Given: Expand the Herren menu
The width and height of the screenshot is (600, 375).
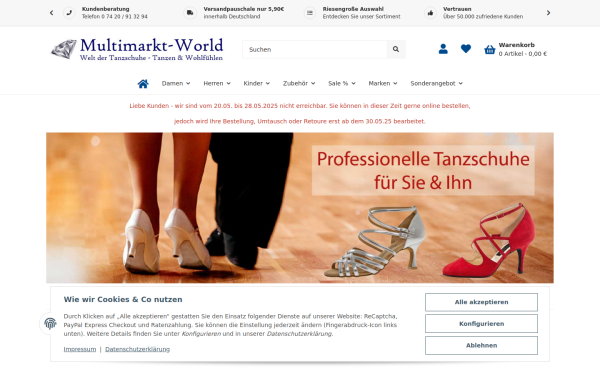Looking at the screenshot, I should pyautogui.click(x=217, y=83).
